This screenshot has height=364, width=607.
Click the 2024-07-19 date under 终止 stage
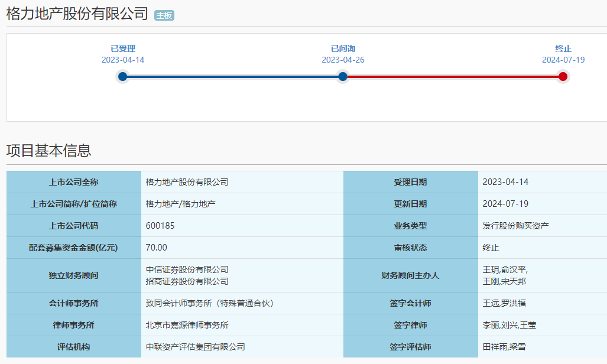tap(563, 60)
